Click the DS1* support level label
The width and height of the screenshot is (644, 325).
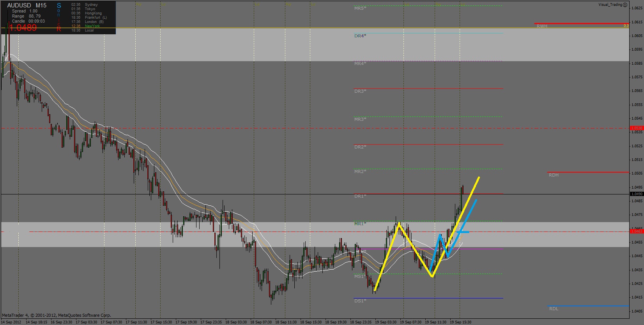click(x=360, y=301)
